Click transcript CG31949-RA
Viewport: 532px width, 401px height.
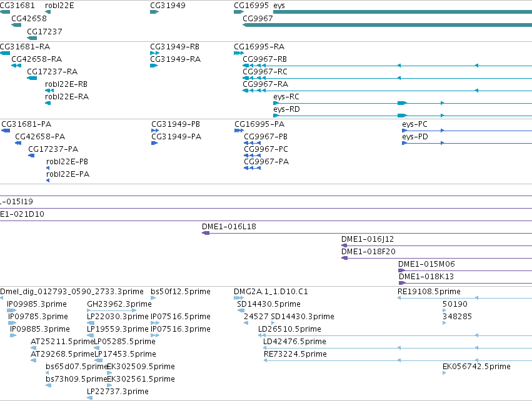coord(176,59)
